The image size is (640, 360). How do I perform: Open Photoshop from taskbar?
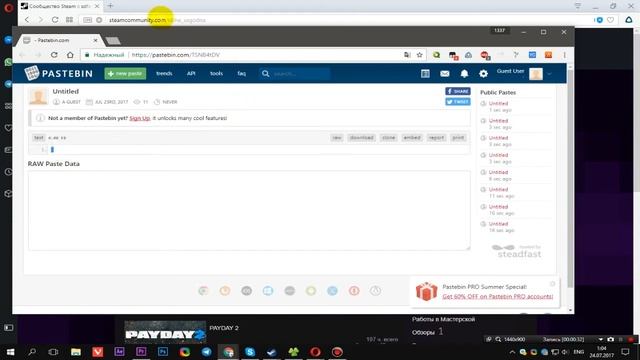pyautogui.click(x=162, y=352)
